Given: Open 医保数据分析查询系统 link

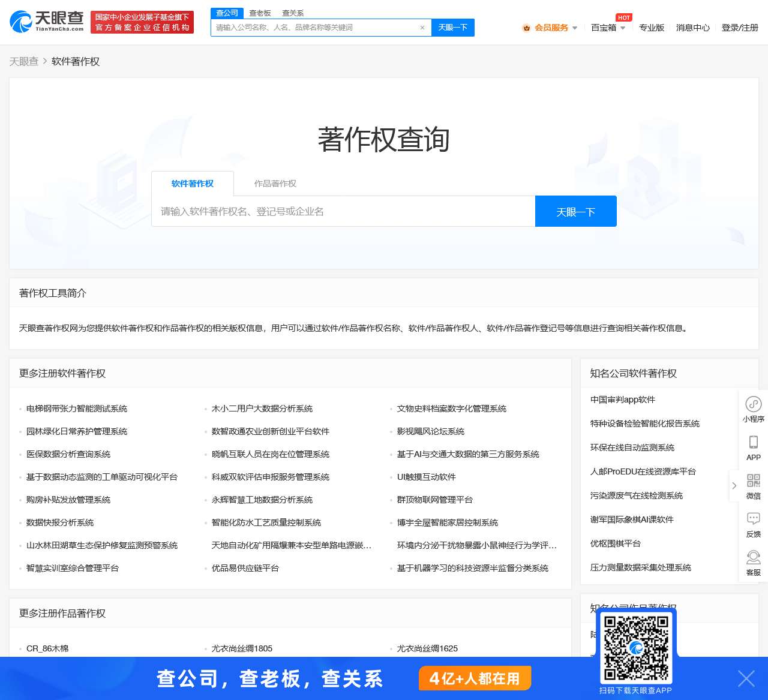Looking at the screenshot, I should [x=68, y=454].
